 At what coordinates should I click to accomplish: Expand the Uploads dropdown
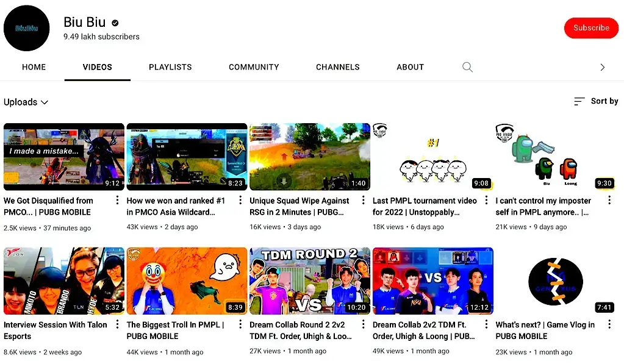(x=26, y=102)
